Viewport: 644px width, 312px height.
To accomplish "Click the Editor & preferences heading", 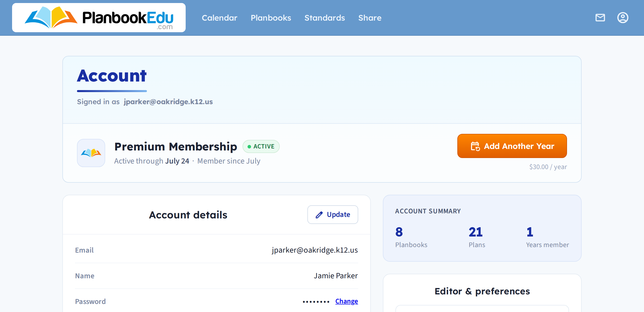I will pos(482,291).
